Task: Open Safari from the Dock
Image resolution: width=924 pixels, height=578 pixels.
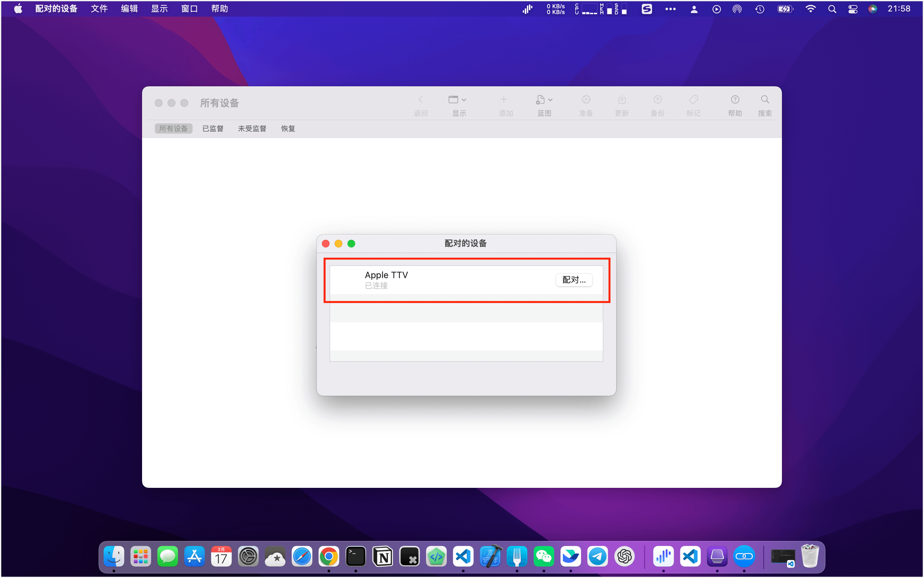Action: pyautogui.click(x=302, y=556)
